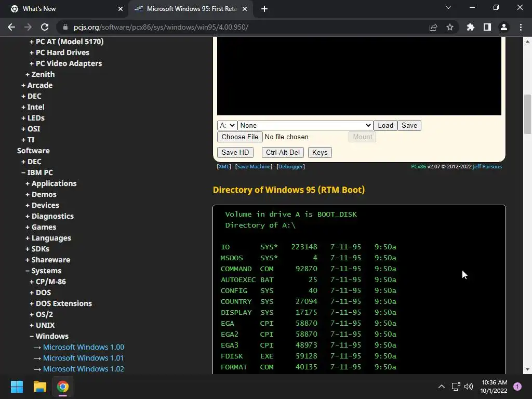Open network status tray icon
The height and width of the screenshot is (399, 532).
pyautogui.click(x=456, y=387)
